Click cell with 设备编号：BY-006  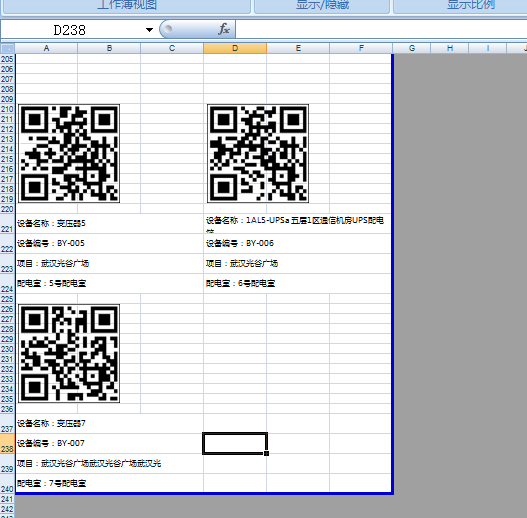[297, 243]
